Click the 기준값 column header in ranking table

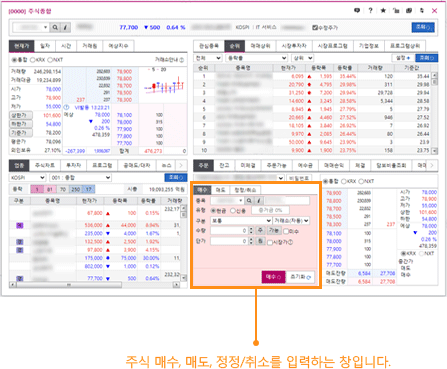point(411,68)
